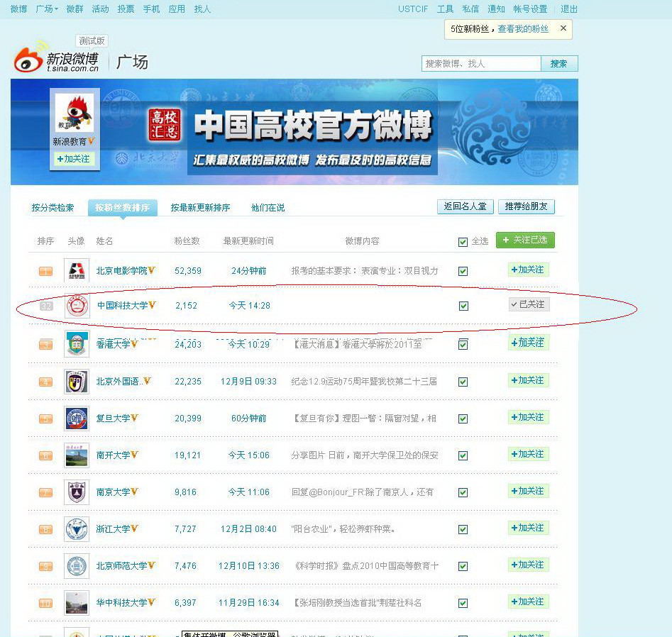The image size is (672, 637).
Task: Click 复旦大学 avatar icon
Action: point(77,418)
